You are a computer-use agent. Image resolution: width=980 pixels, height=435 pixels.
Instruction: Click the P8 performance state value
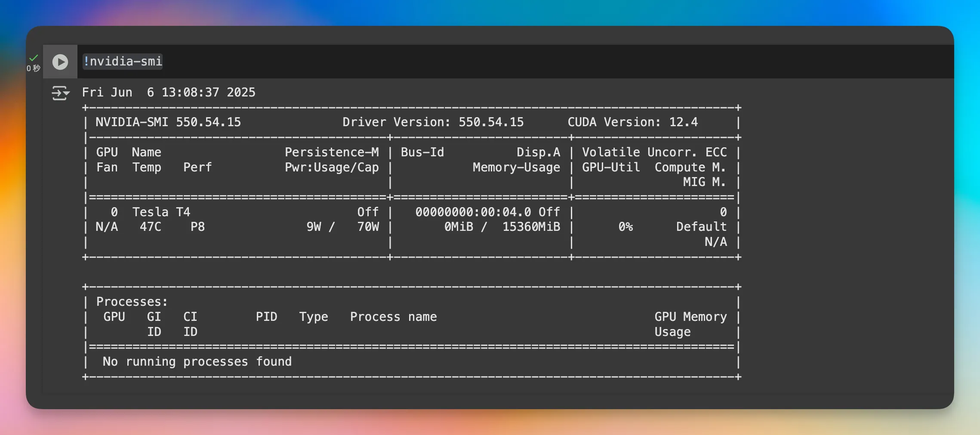click(x=197, y=227)
